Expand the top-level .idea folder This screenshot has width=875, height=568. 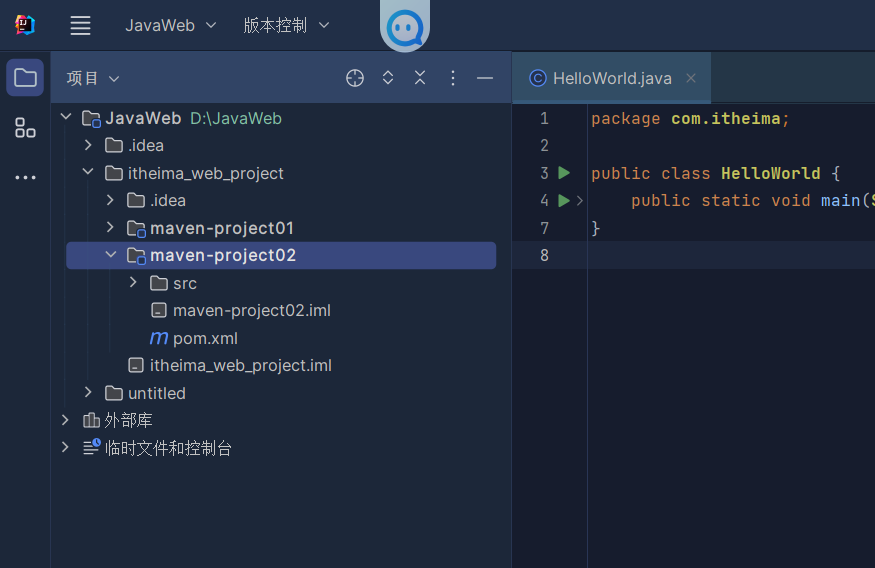tap(88, 145)
